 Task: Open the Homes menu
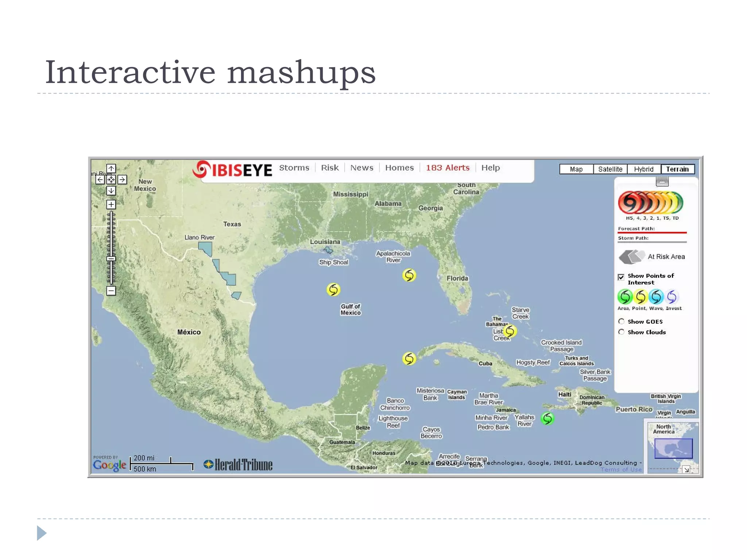pos(399,168)
